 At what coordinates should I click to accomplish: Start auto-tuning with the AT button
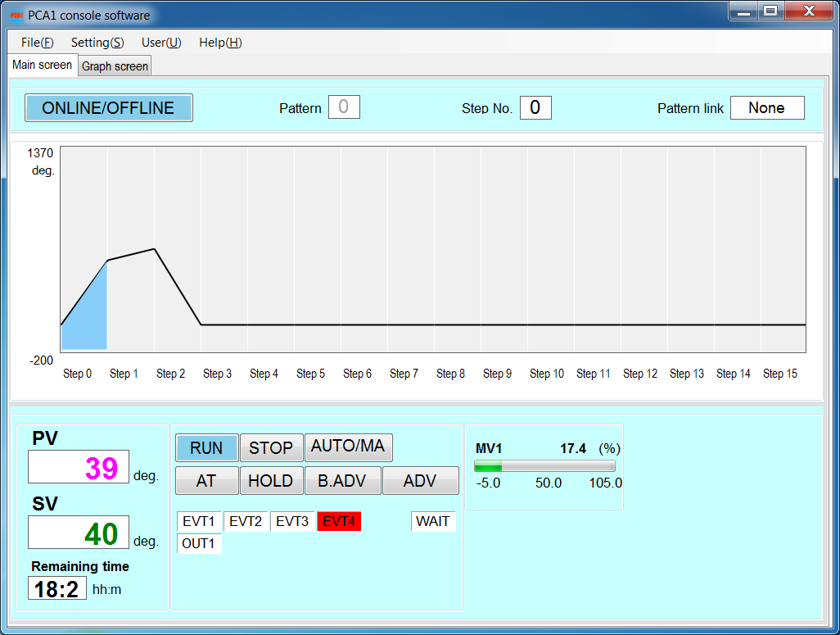pos(207,480)
